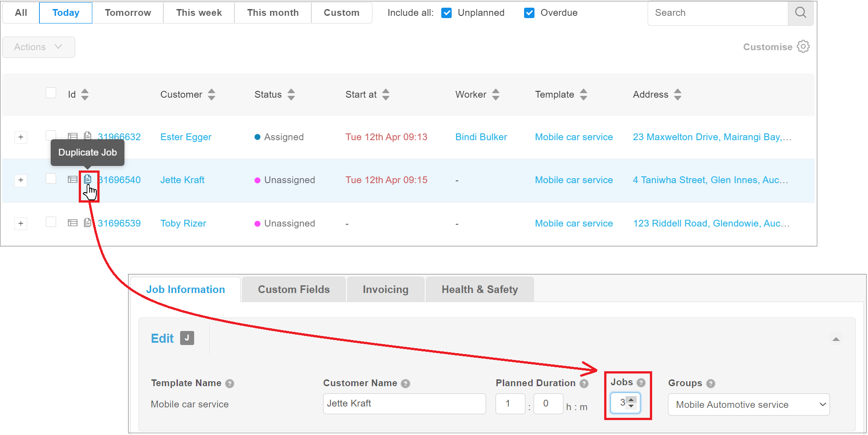This screenshot has height=435, width=868.
Task: Click into the Search field
Action: [x=718, y=13]
